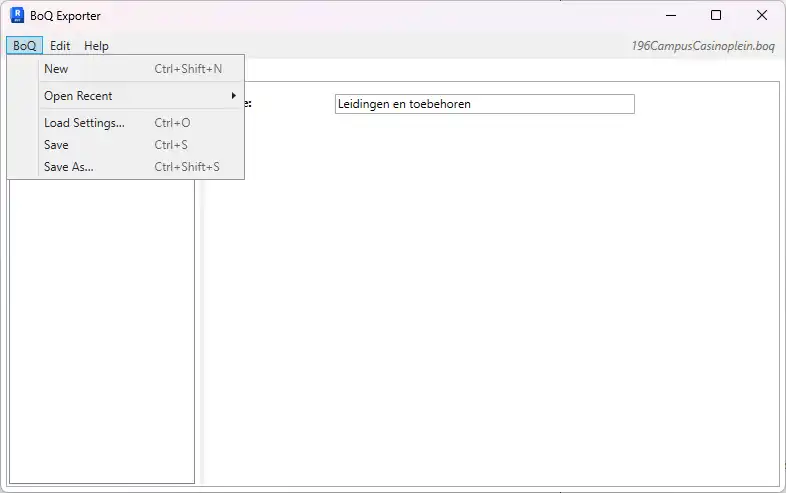The width and height of the screenshot is (786, 493).
Task: Expand the Open Recent submenu arrow
Action: tap(234, 96)
